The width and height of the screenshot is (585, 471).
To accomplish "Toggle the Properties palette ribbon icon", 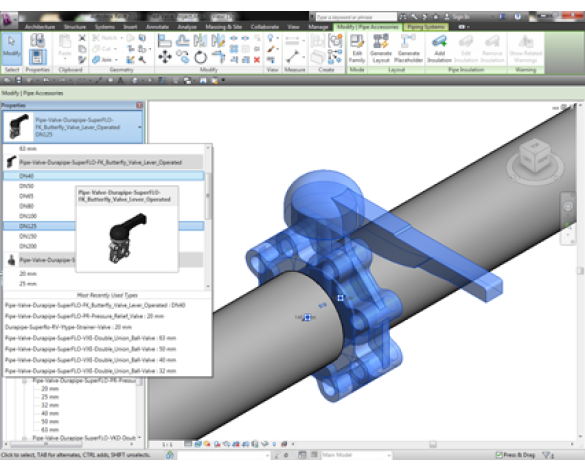I will [37, 57].
